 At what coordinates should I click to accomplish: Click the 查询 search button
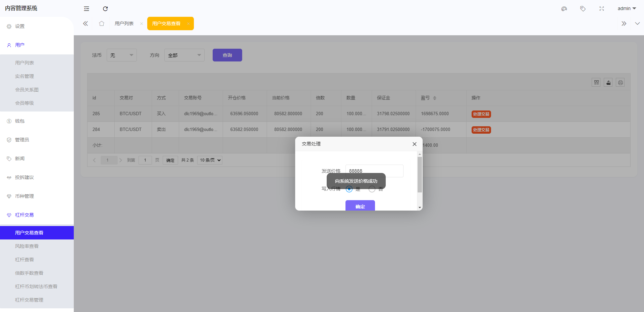[227, 55]
